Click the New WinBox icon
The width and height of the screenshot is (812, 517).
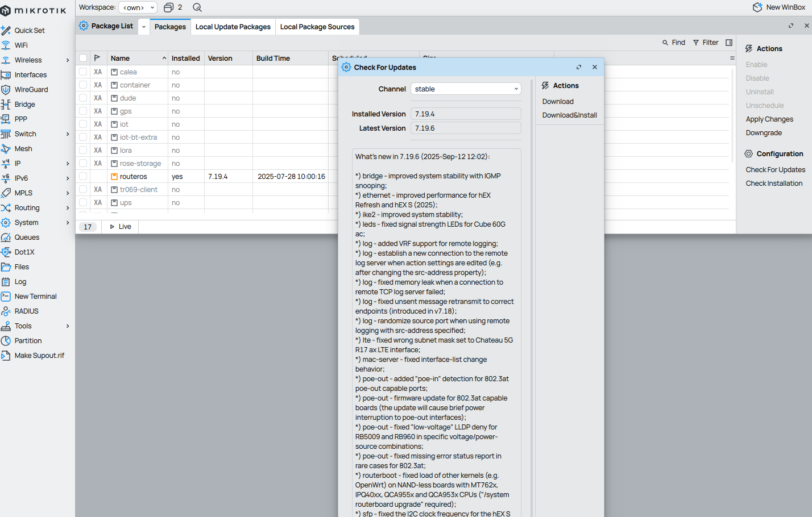(x=757, y=7)
